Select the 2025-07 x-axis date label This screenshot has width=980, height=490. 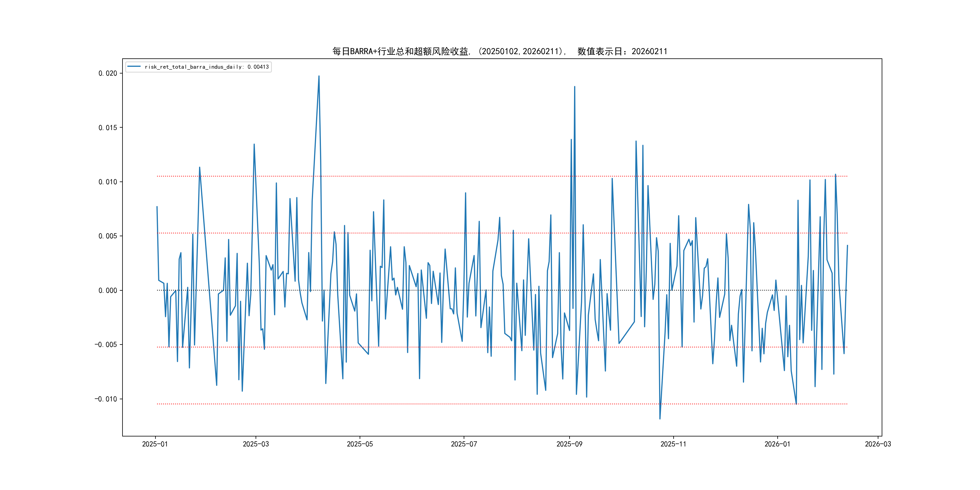464,444
